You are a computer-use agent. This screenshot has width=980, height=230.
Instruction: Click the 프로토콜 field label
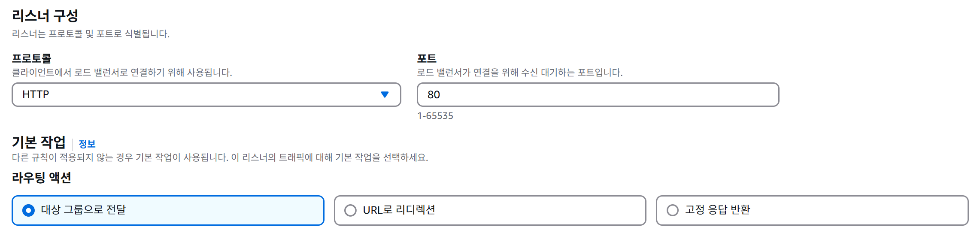[32, 58]
